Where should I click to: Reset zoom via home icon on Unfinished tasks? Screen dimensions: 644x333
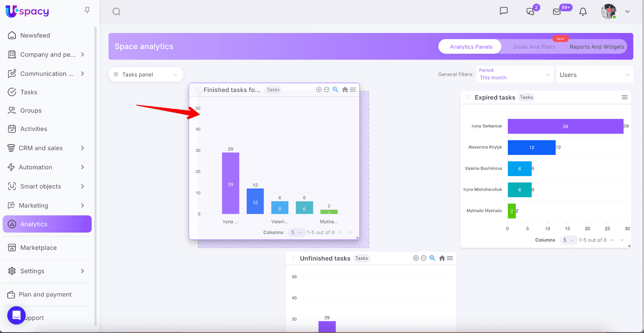point(442,258)
